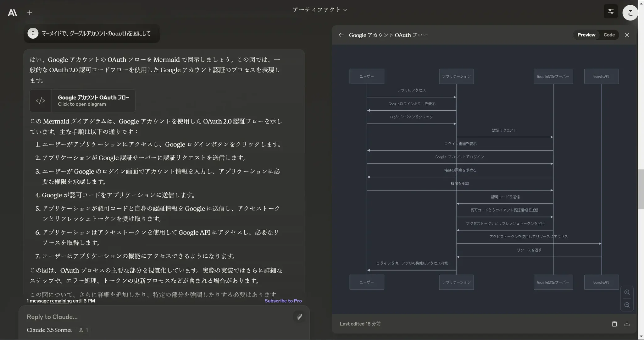The height and width of the screenshot is (340, 644).
Task: Go back with the artifact arrow icon
Action: [x=341, y=35]
